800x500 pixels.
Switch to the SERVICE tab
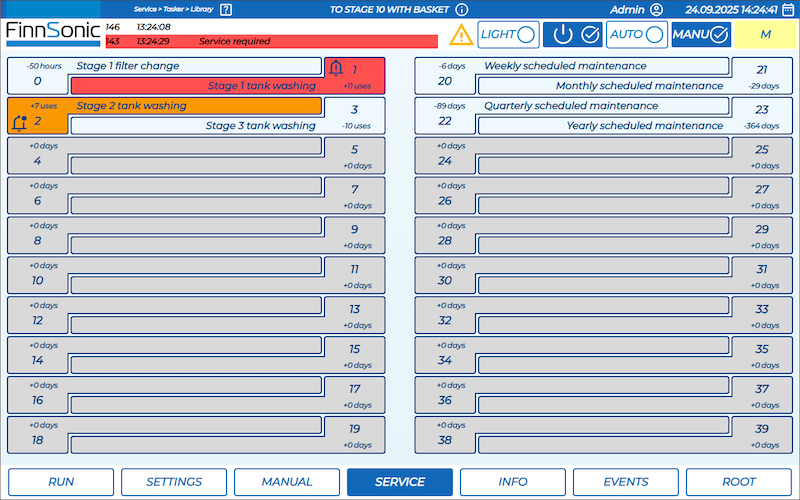point(400,482)
